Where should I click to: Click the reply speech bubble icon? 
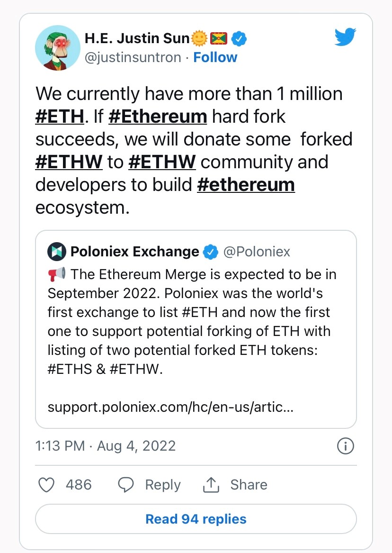(x=125, y=485)
